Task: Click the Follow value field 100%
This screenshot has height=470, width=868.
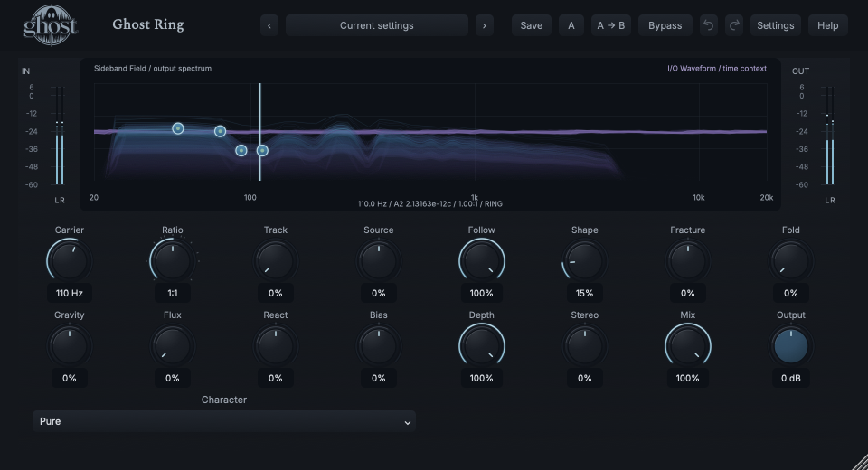Action: 482,293
